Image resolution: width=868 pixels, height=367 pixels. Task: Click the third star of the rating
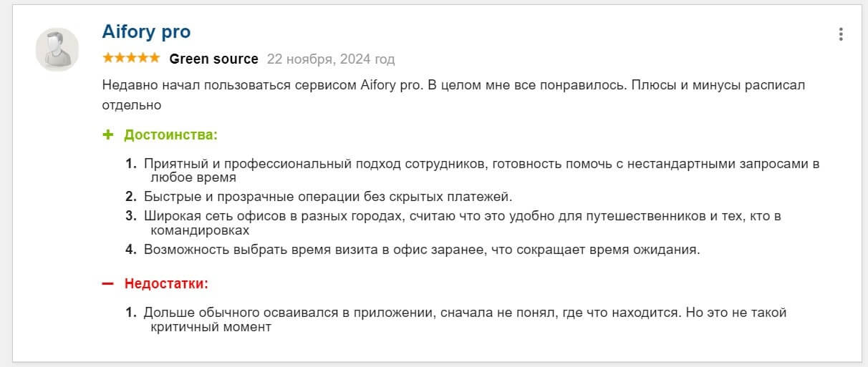(x=132, y=58)
